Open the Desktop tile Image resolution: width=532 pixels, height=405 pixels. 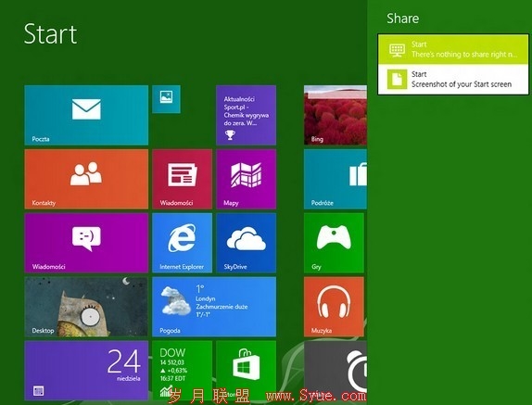(x=86, y=307)
